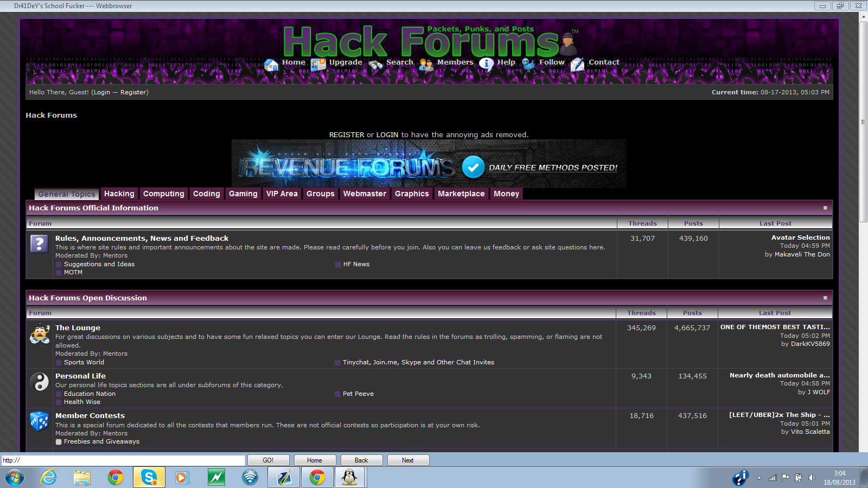Click the Next button in the browser bar
This screenshot has height=488, width=868.
pos(408,460)
